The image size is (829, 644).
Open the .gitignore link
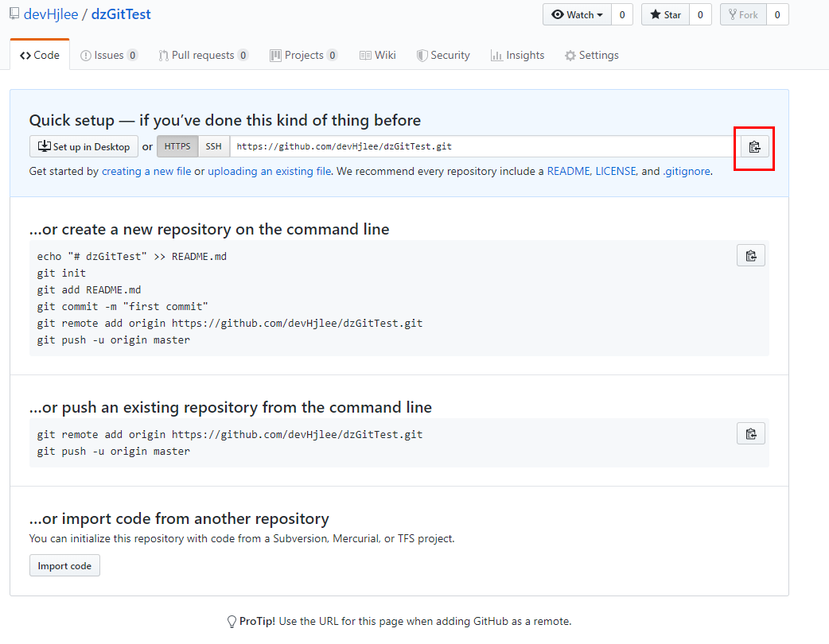pyautogui.click(x=687, y=171)
